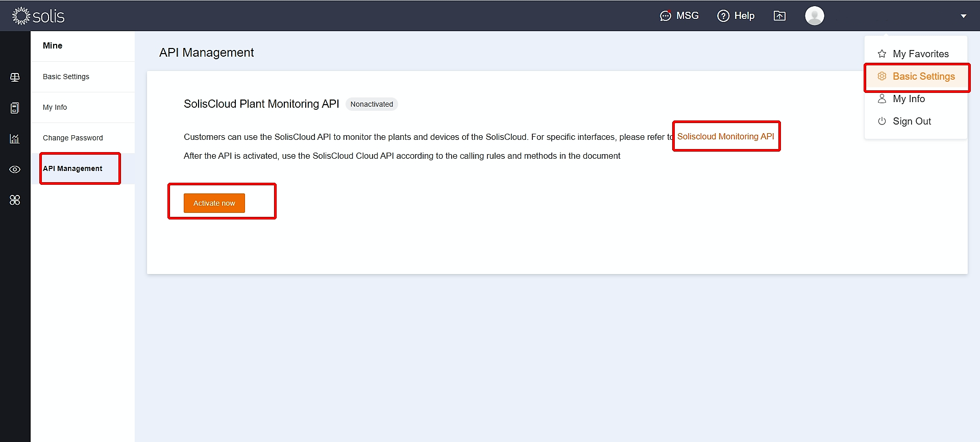This screenshot has height=442, width=980.
Task: Click the Mine heading in sidebar
Action: (x=53, y=45)
